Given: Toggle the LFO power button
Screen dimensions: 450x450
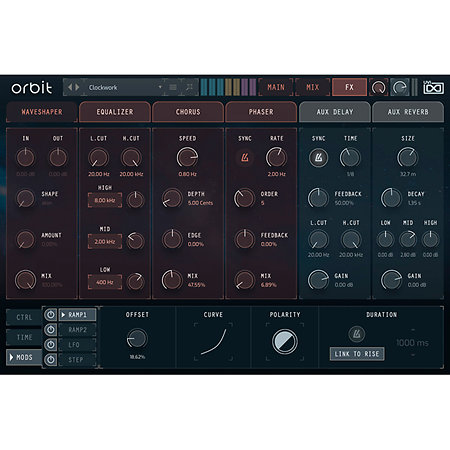Looking at the screenshot, I should tap(50, 345).
